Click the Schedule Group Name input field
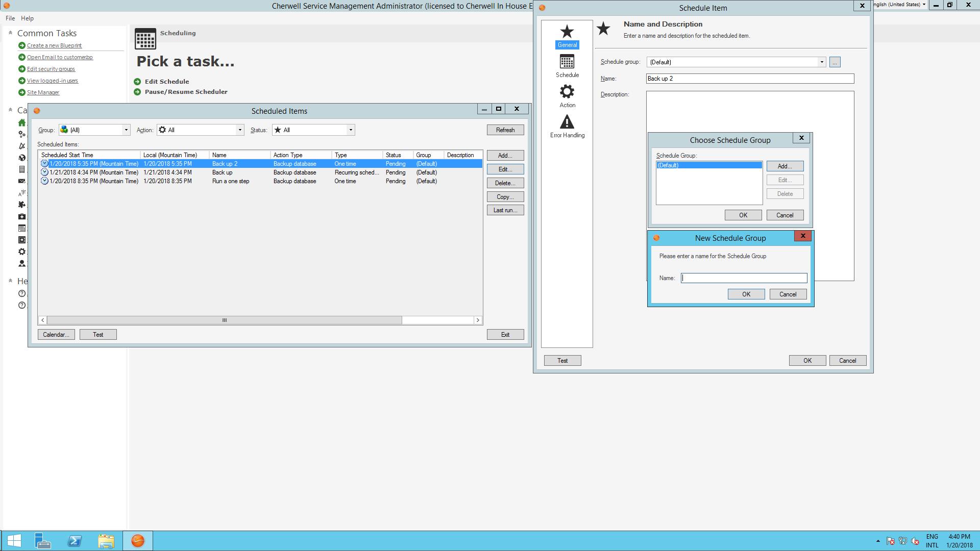This screenshot has width=980, height=551. point(744,278)
